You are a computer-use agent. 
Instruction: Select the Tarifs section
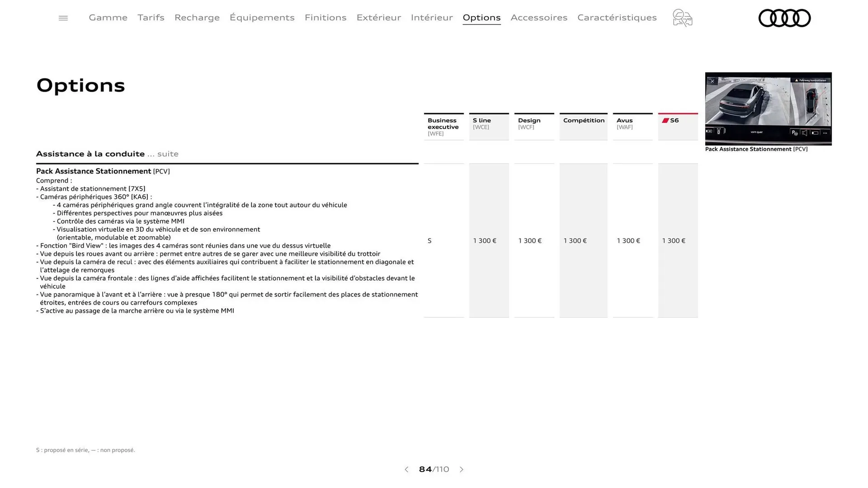tap(151, 18)
